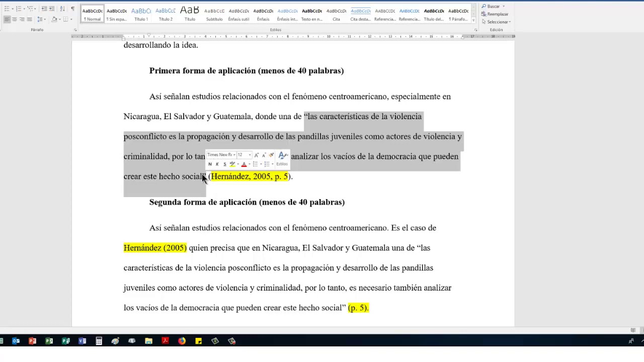This screenshot has height=362, width=644.
Task: Open PowerPoint from the taskbar
Action: pyautogui.click(x=32, y=341)
